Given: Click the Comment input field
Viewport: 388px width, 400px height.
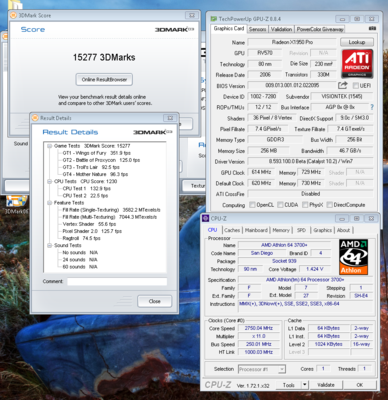Looking at the screenshot, I should pyautogui.click(x=117, y=281).
